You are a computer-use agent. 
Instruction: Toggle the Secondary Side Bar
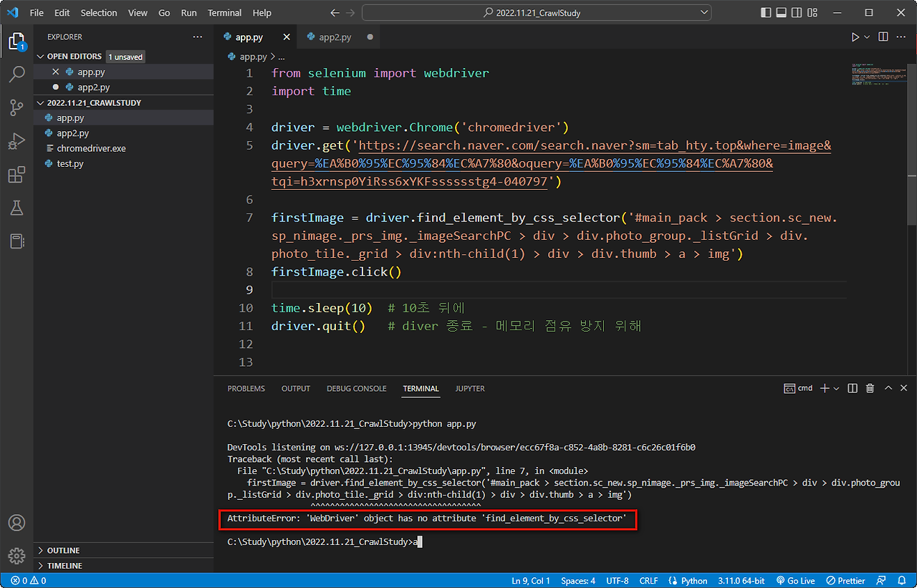[x=797, y=12]
